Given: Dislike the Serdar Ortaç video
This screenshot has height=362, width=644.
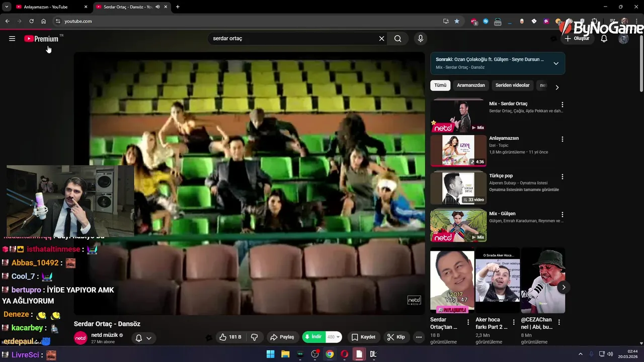Looking at the screenshot, I should click(x=255, y=337).
